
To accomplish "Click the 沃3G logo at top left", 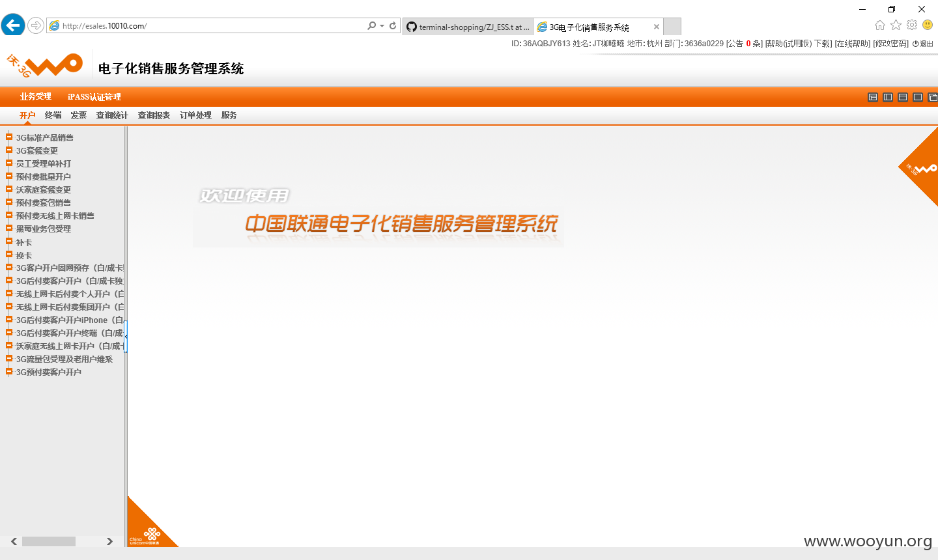I will point(44,65).
